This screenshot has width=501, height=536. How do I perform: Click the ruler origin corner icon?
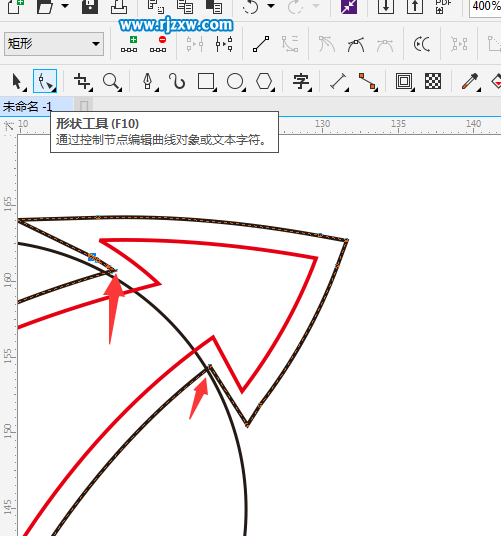[9, 126]
